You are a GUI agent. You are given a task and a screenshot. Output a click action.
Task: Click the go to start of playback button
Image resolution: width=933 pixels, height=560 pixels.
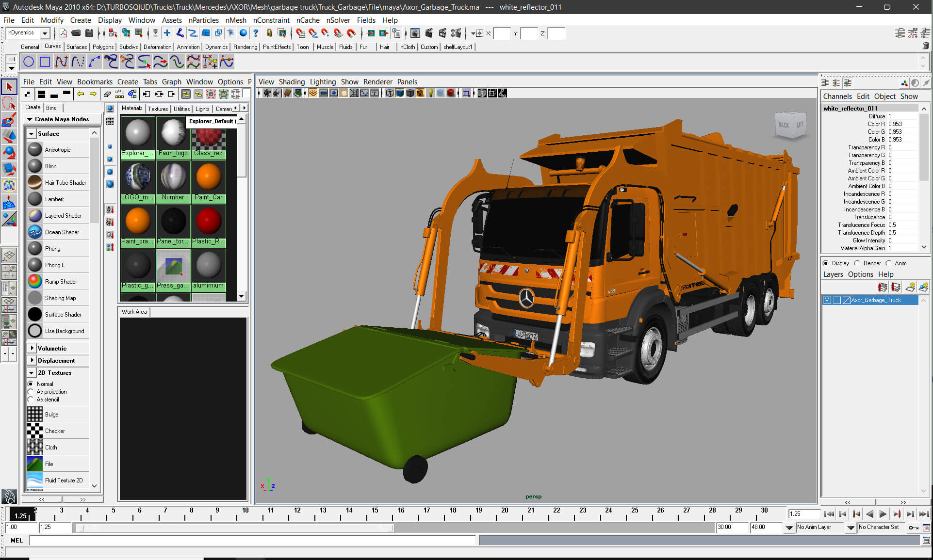point(829,514)
